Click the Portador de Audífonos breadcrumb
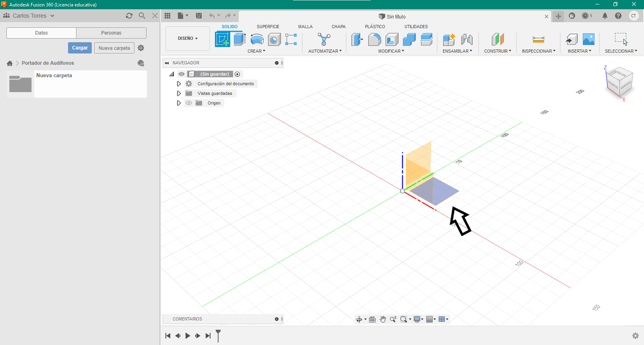This screenshot has height=345, width=644. click(x=48, y=63)
